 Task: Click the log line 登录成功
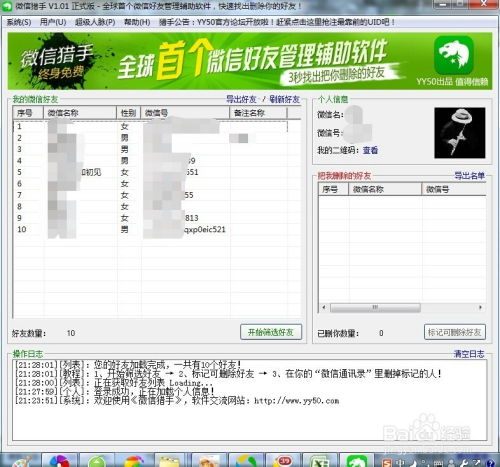115,391
